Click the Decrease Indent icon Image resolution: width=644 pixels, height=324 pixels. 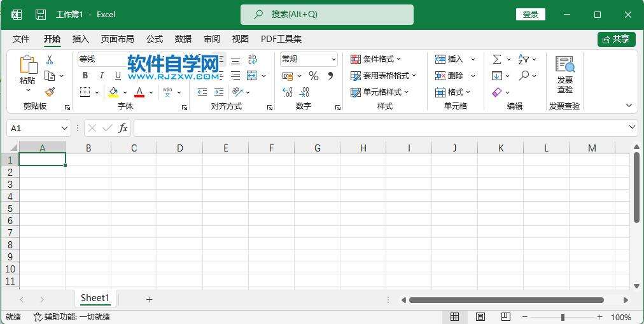click(202, 92)
